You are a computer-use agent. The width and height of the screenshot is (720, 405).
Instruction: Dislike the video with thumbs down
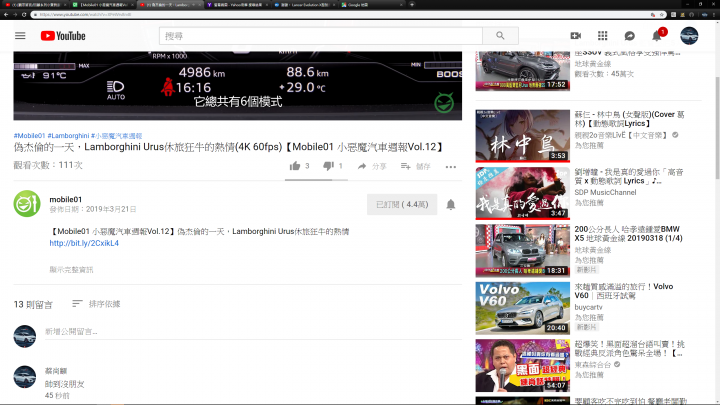click(328, 166)
